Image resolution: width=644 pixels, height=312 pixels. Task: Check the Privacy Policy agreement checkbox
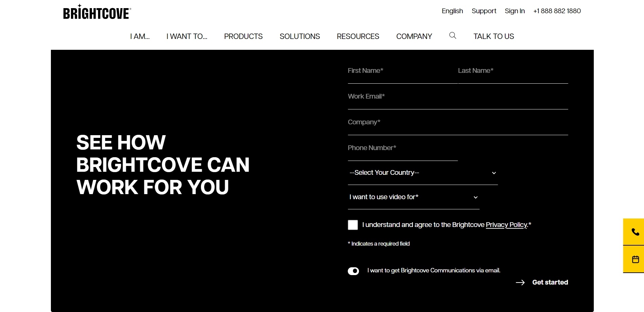[x=353, y=225]
